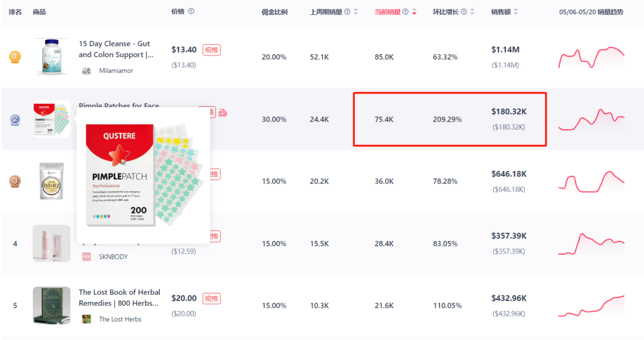Click the help icon beside 环比增长
Screen dimensions: 644x340
coord(464,12)
